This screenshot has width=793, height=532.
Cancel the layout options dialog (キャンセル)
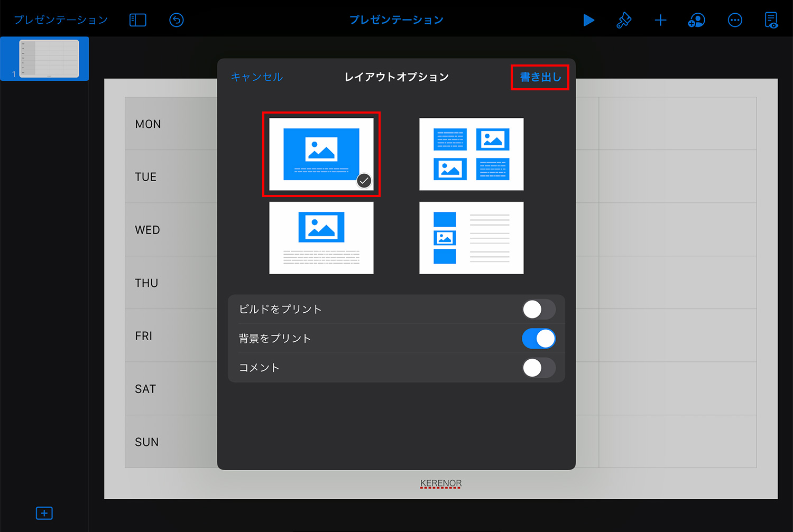(256, 77)
